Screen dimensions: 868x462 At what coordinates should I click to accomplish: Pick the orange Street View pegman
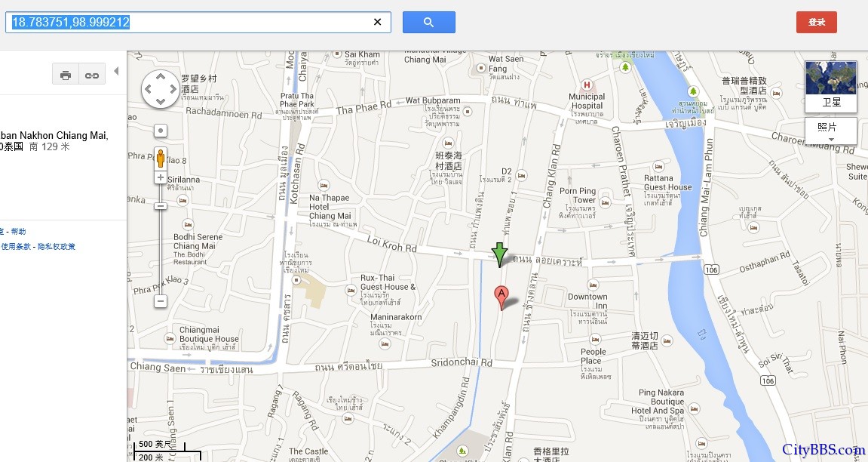[x=161, y=158]
